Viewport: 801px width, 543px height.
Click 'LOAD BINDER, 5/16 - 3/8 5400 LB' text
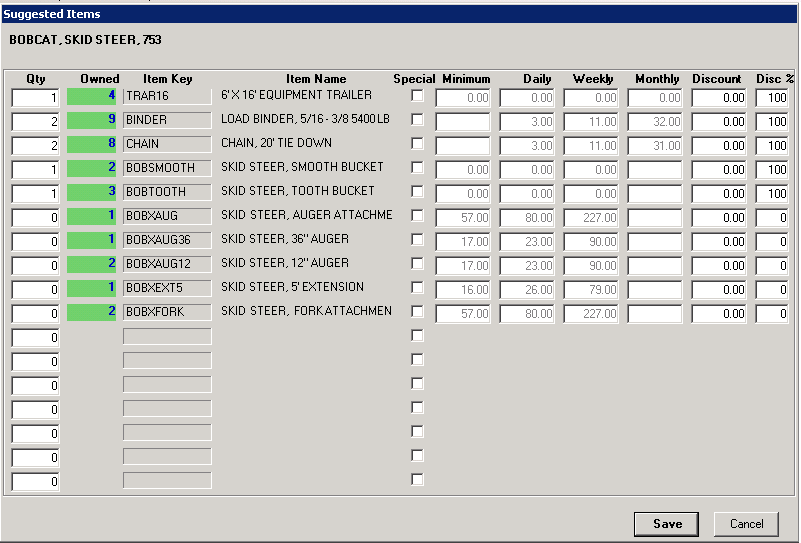pos(305,119)
